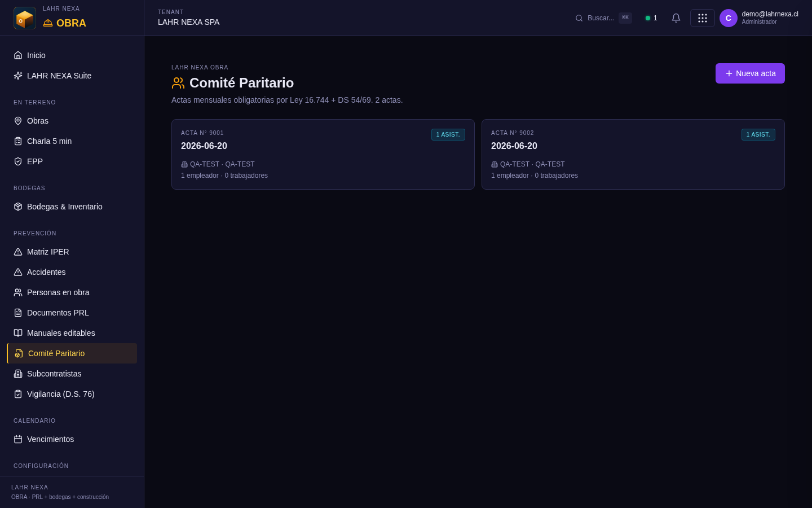Open Personas en obra
Viewport: 812px width, 508px height.
coord(72,292)
